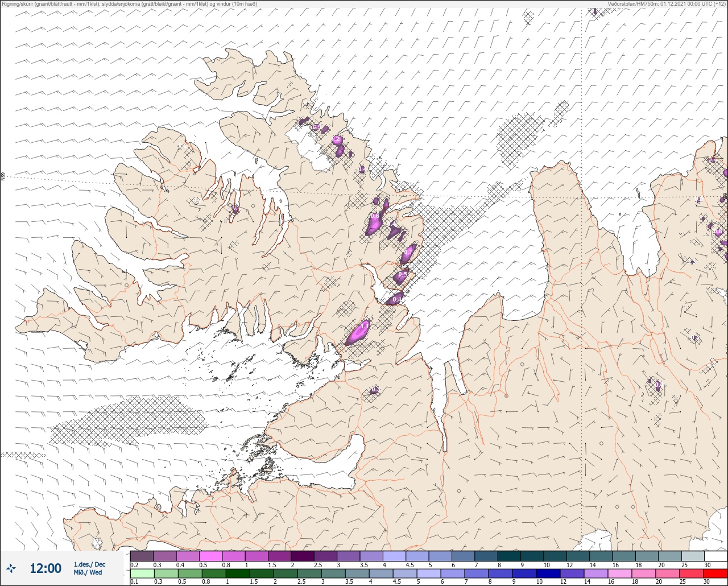This screenshot has height=586, width=728.
Task: Click the '1.des./ Dec' date text
Action: pyautogui.click(x=89, y=564)
